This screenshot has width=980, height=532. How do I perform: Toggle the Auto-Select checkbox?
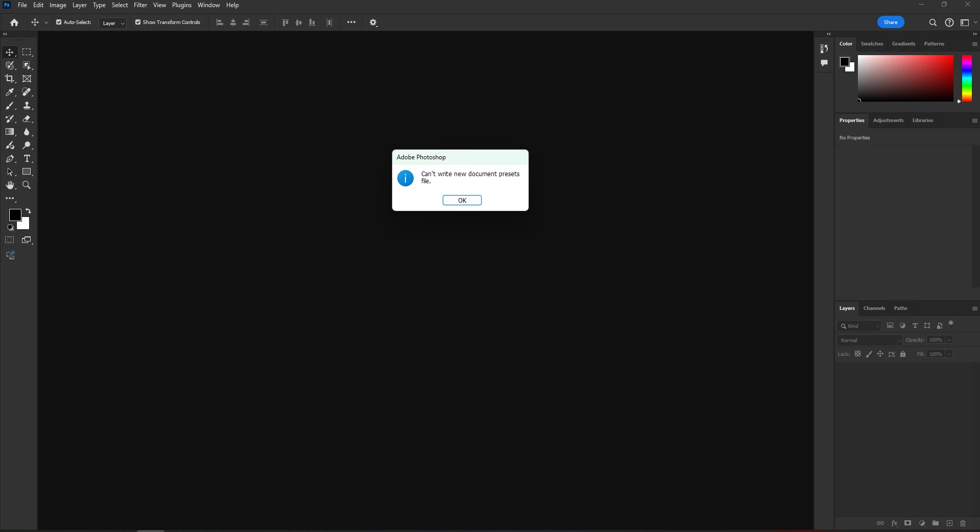[x=59, y=22]
